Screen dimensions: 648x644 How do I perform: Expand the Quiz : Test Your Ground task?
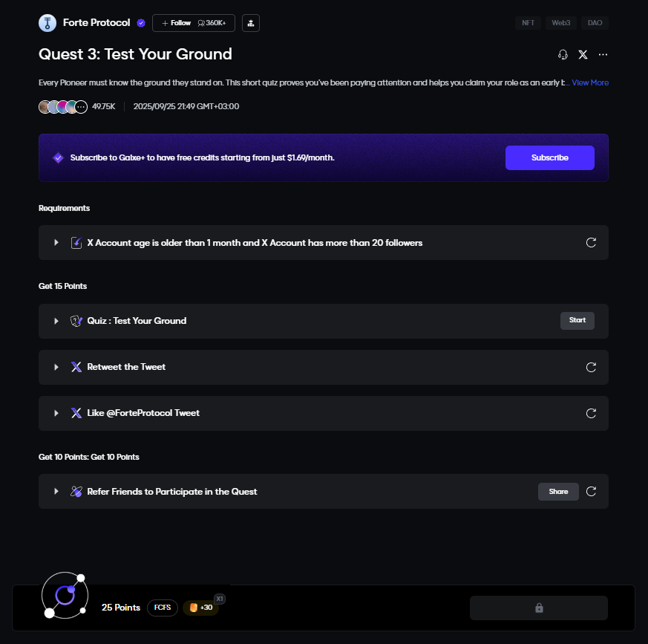(56, 321)
